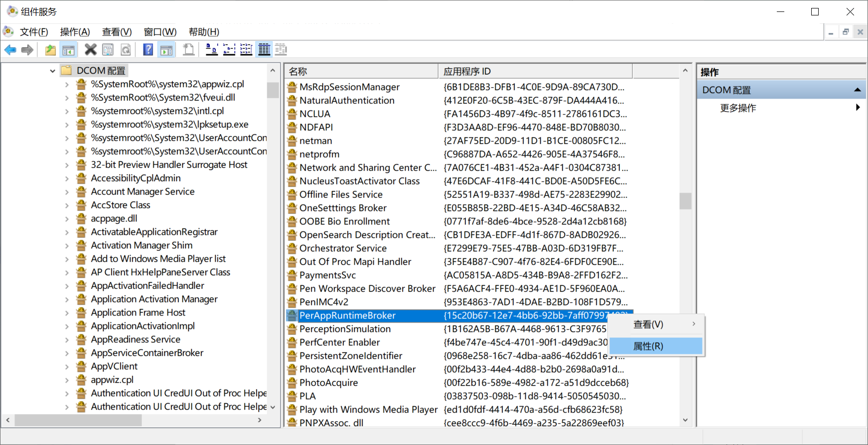Click the Refresh toolbar icon

pos(126,49)
